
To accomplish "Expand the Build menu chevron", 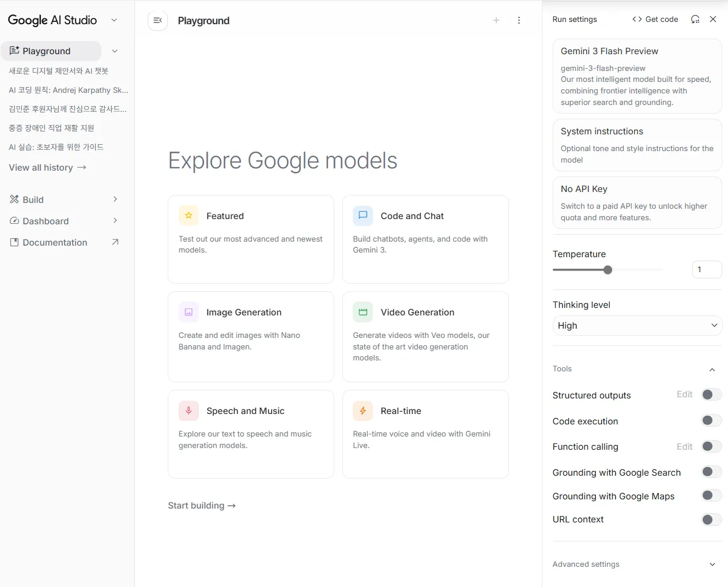I will pyautogui.click(x=115, y=200).
